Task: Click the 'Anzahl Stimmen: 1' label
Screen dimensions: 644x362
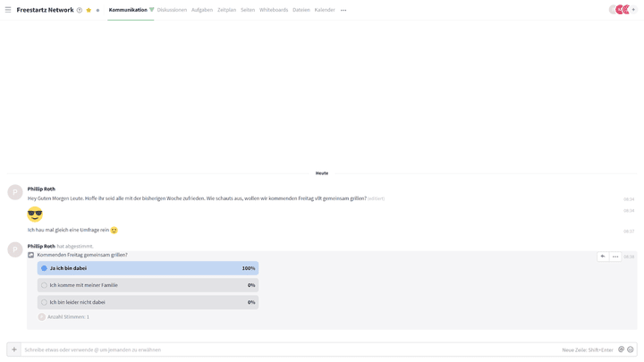Action: tap(68, 316)
